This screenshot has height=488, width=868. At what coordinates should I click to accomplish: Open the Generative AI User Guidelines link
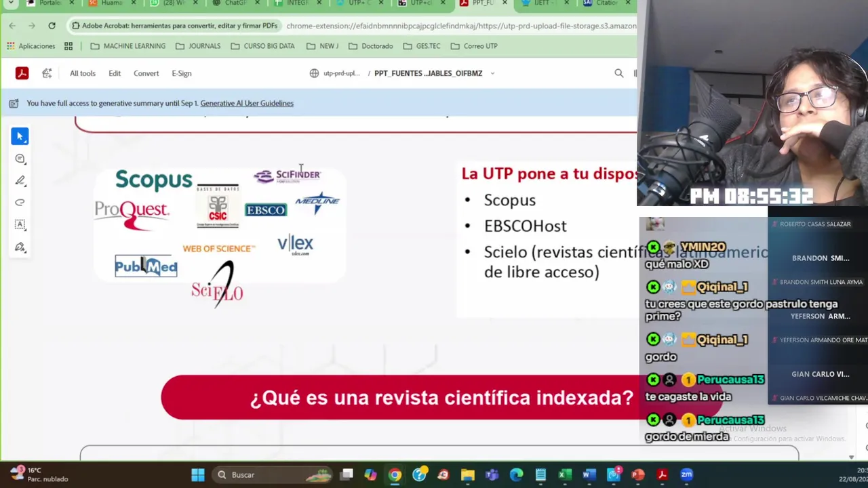click(247, 103)
